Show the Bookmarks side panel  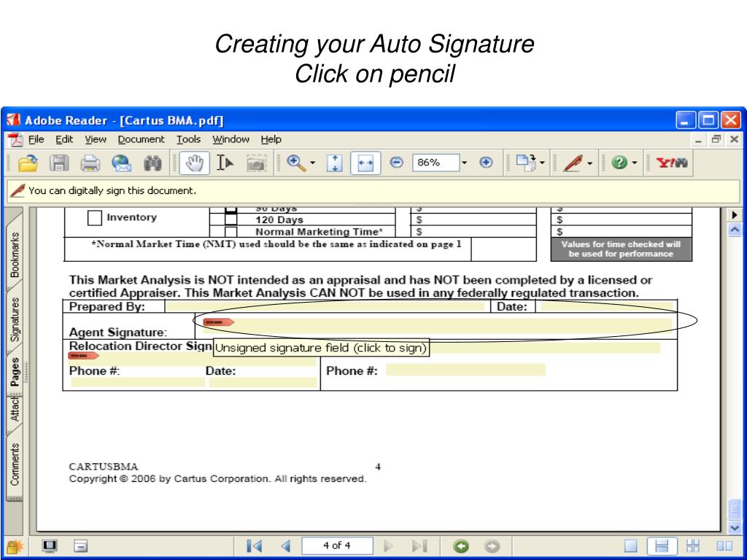[x=15, y=254]
